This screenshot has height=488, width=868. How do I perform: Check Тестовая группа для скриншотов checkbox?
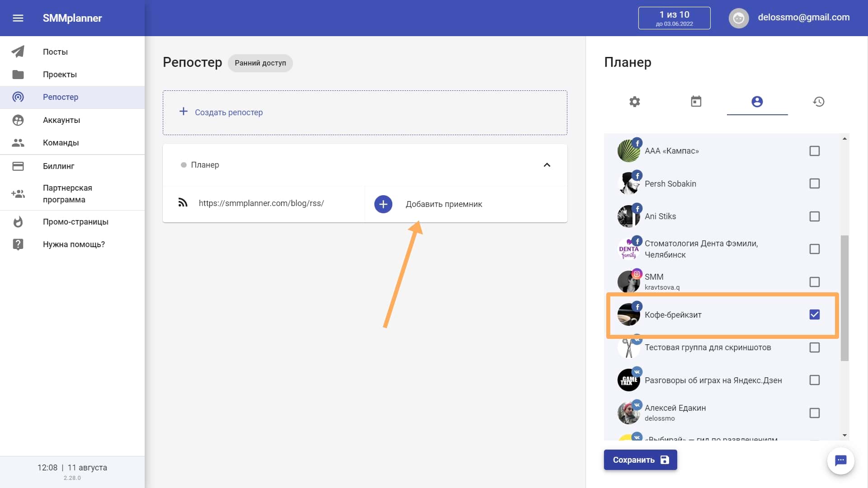pyautogui.click(x=815, y=347)
